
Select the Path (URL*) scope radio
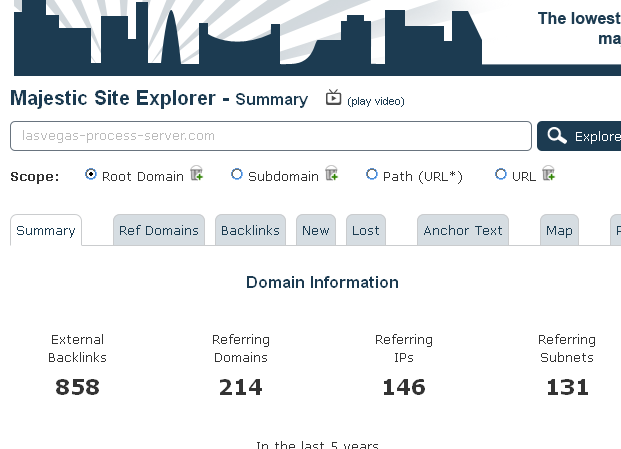point(371,174)
